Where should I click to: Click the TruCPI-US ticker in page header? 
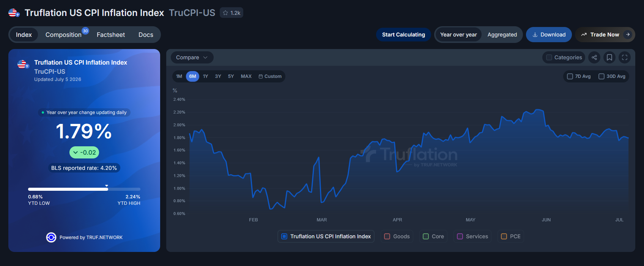coord(192,13)
